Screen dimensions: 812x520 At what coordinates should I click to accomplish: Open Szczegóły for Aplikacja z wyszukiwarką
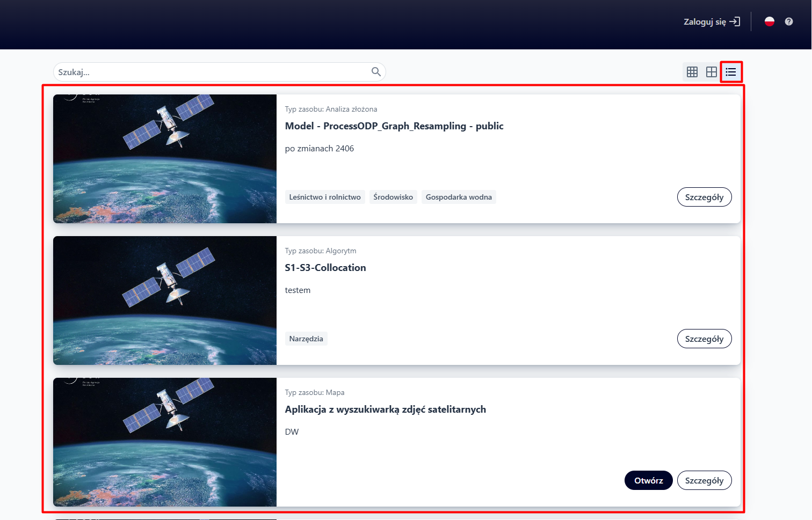click(704, 480)
